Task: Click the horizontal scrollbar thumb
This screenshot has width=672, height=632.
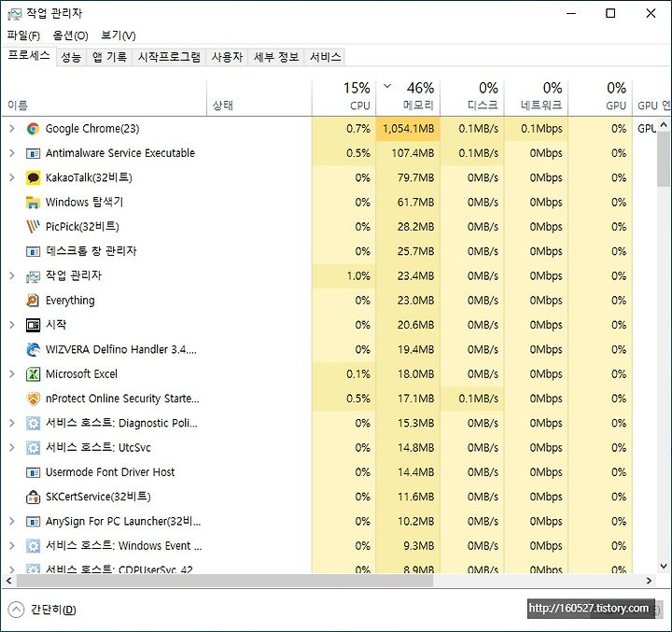Action: [225, 581]
